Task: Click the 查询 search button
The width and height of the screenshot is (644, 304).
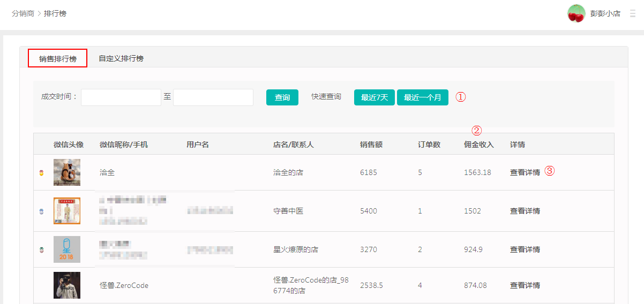Action: pos(282,97)
